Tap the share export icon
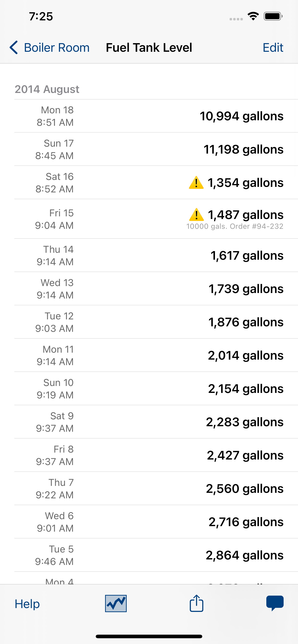This screenshot has width=298, height=644. click(x=197, y=603)
